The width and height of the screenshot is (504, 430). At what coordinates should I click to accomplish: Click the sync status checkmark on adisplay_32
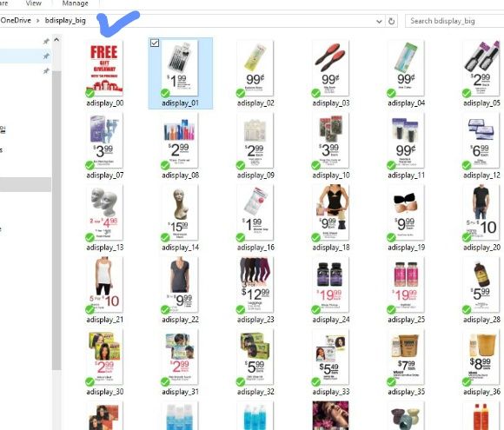click(241, 382)
